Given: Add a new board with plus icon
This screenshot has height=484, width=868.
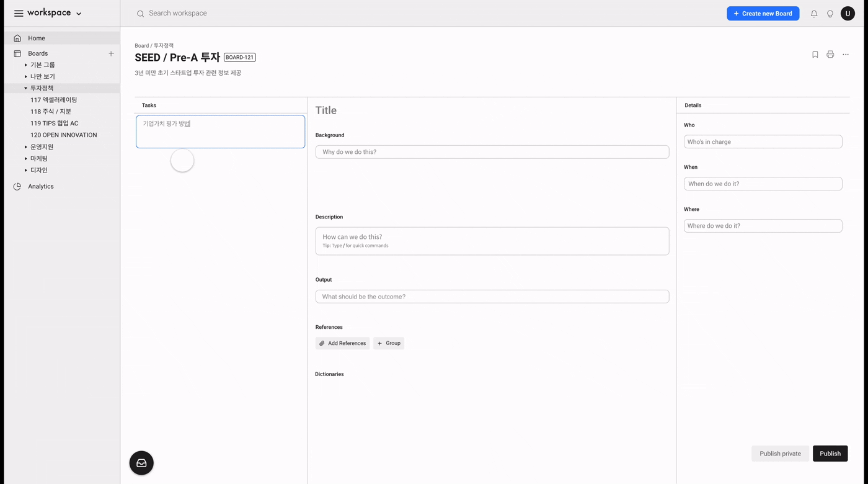Looking at the screenshot, I should point(111,53).
